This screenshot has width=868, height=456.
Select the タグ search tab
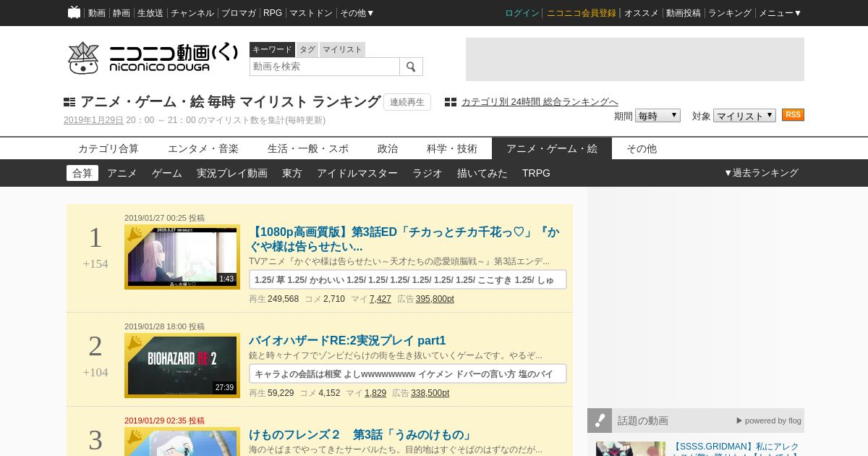tap(307, 49)
